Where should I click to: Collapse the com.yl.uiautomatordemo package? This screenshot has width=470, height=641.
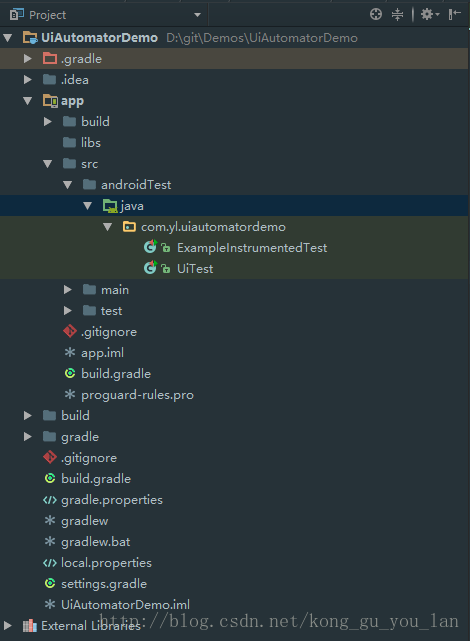coord(107,226)
